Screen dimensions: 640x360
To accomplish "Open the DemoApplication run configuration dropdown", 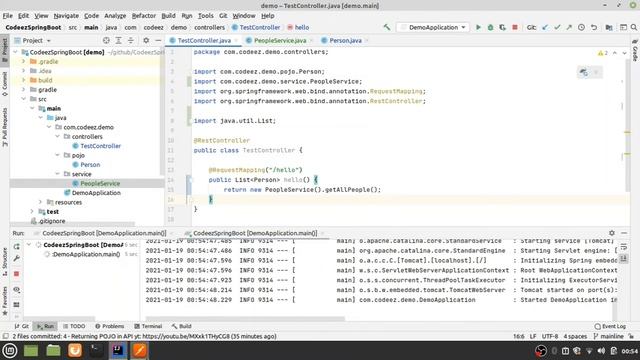I will point(433,27).
